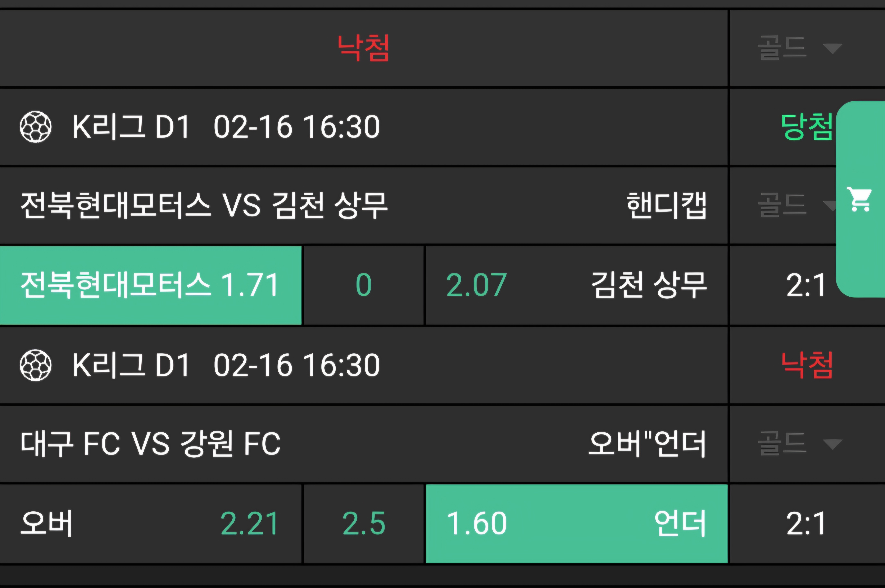Viewport: 885px width, 588px height.
Task: Click the handicap value 0 cell
Action: point(363,285)
